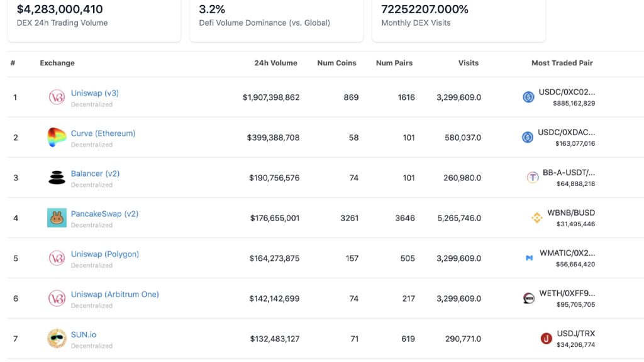Click the Balancer (v2) stacked-dots logo
Viewport: 644px width, 362px height.
57,178
